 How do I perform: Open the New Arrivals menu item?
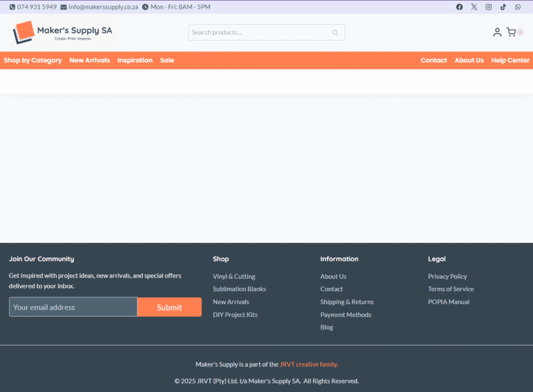point(90,60)
